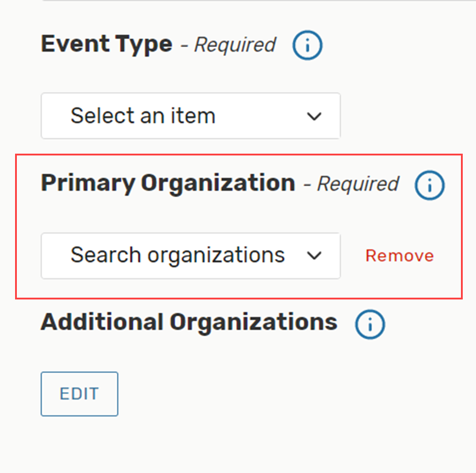
Task: Open the Event Type info icon
Action: 307,46
